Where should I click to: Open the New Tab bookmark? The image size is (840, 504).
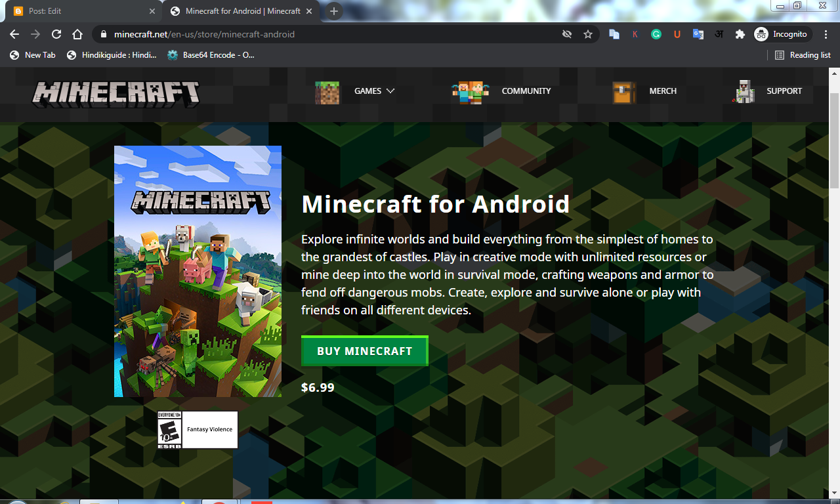[32, 55]
